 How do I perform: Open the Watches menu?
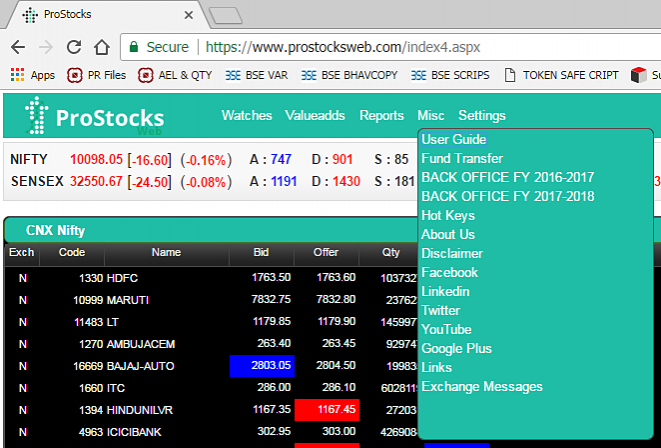tap(247, 115)
